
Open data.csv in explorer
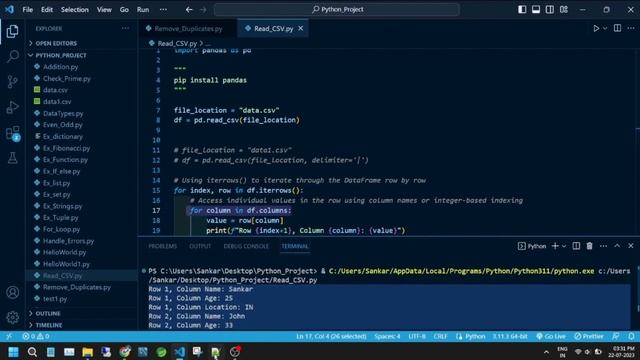(56, 90)
